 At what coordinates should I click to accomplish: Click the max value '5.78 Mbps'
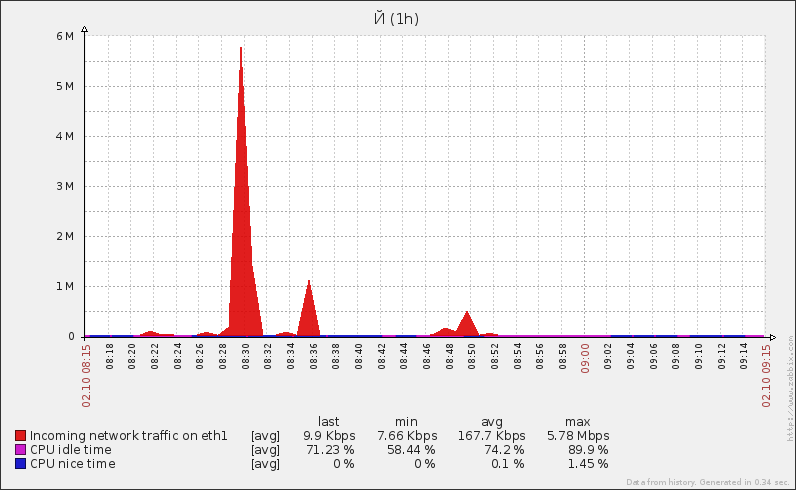point(578,436)
